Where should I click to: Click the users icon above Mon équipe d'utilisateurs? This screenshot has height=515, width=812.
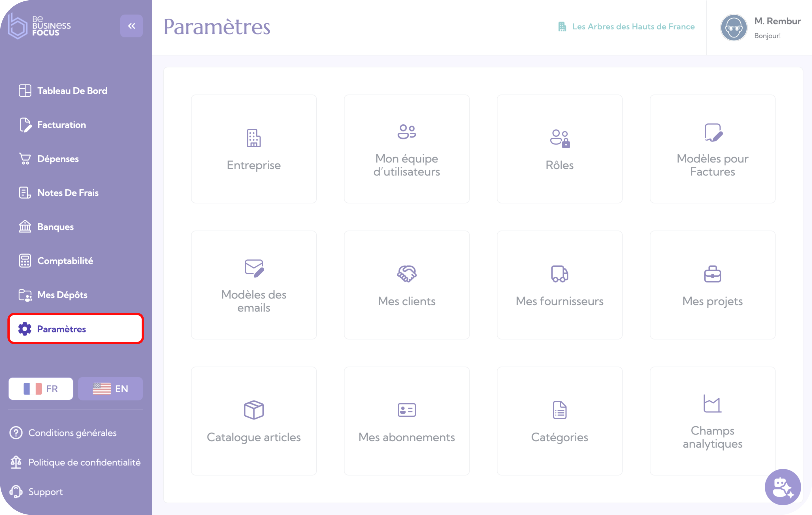click(x=407, y=132)
